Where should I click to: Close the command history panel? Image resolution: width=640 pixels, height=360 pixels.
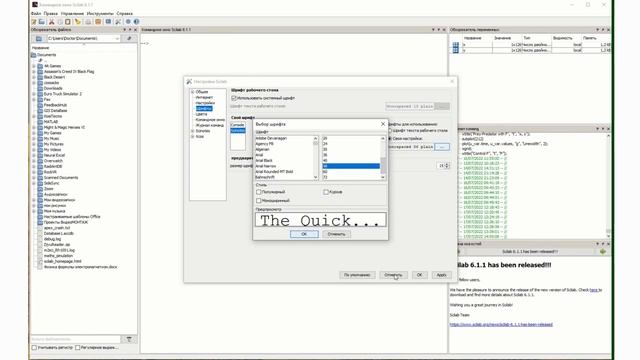(608, 129)
